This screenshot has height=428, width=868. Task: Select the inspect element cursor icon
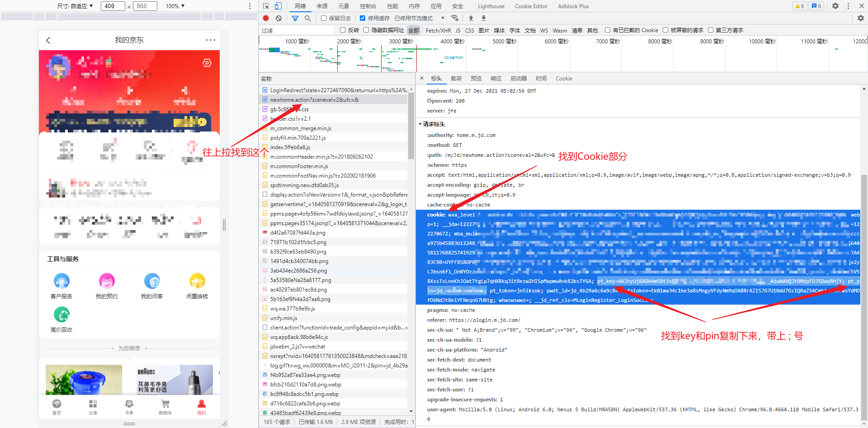[x=266, y=6]
